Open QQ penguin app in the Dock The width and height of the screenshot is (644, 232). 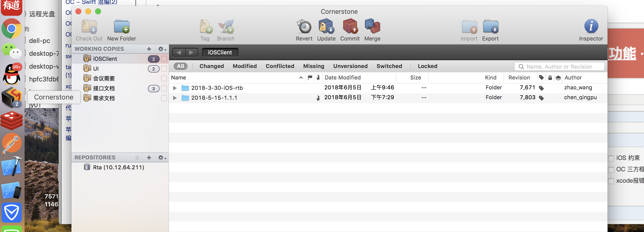12,74
